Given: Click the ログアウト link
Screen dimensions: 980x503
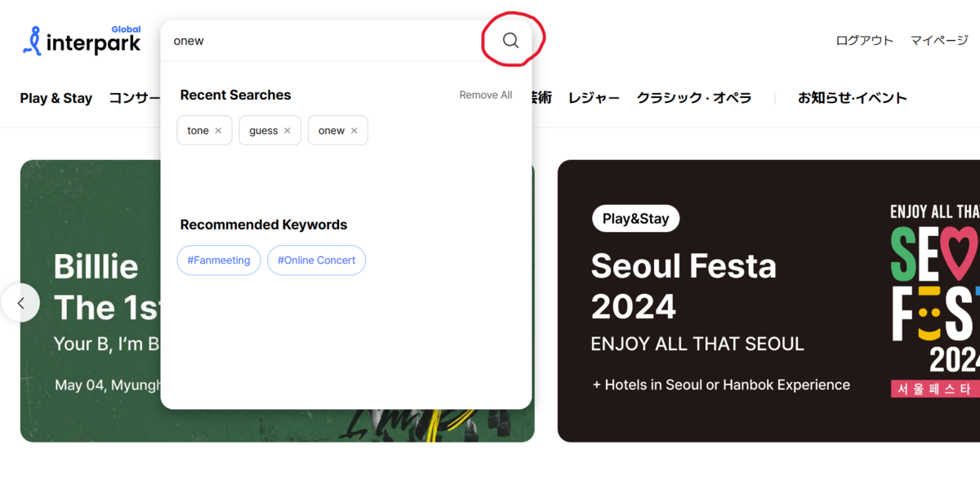Looking at the screenshot, I should pos(864,39).
